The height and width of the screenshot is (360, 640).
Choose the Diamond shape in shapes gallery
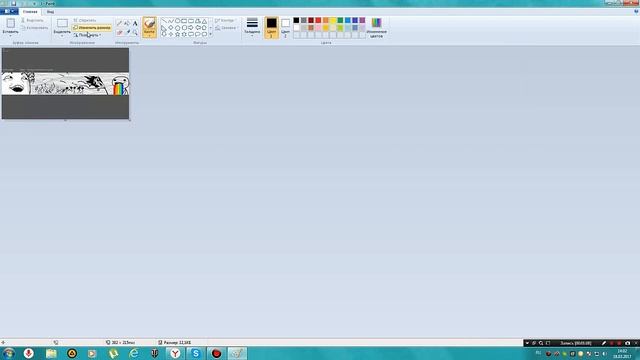pos(171,28)
